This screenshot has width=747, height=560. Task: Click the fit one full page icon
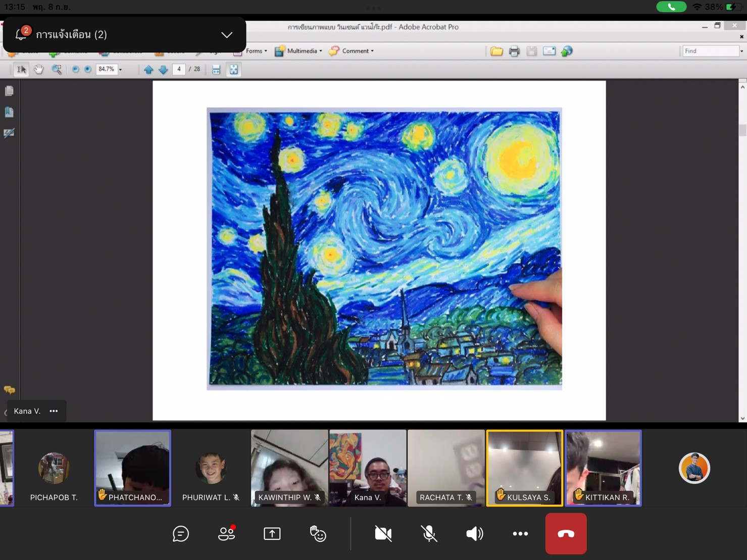pyautogui.click(x=233, y=70)
